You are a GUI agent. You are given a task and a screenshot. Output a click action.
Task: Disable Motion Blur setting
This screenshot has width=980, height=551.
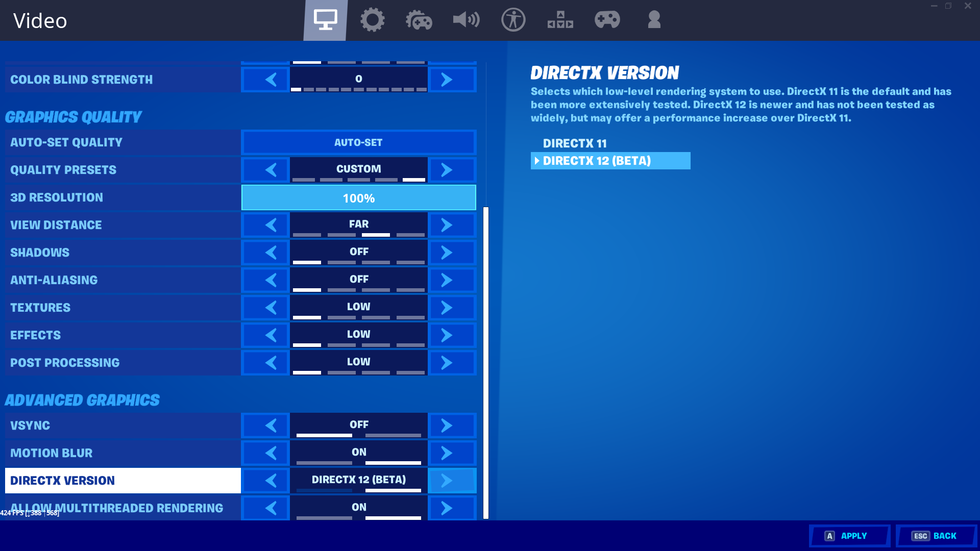coord(271,453)
